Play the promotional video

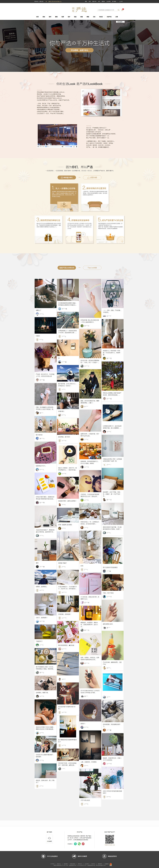[38, 147]
